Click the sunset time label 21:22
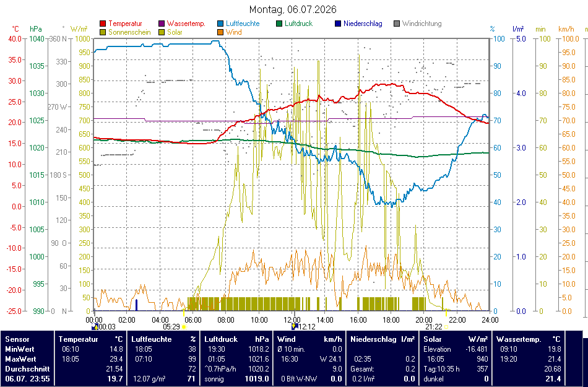Screen dimensions: 588x387 (434, 327)
